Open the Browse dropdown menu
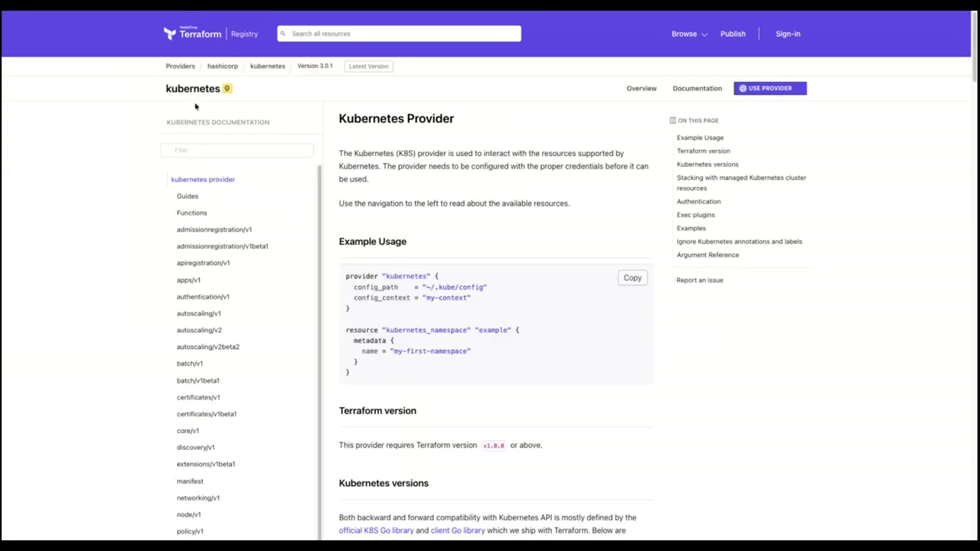 [x=688, y=34]
